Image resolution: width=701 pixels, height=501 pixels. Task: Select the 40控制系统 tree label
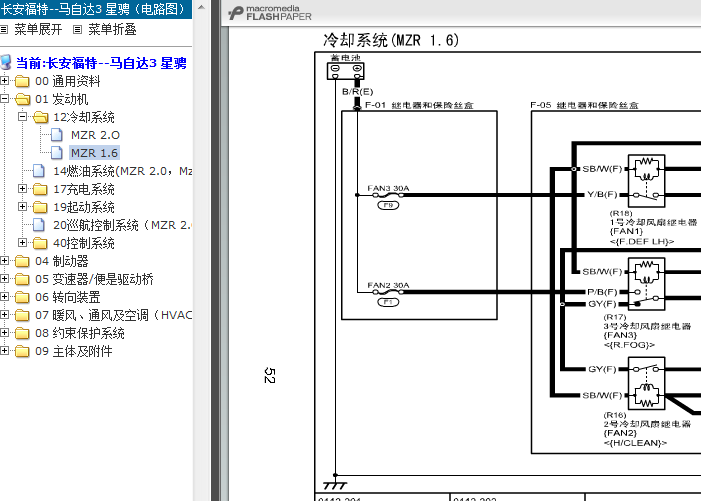point(84,243)
